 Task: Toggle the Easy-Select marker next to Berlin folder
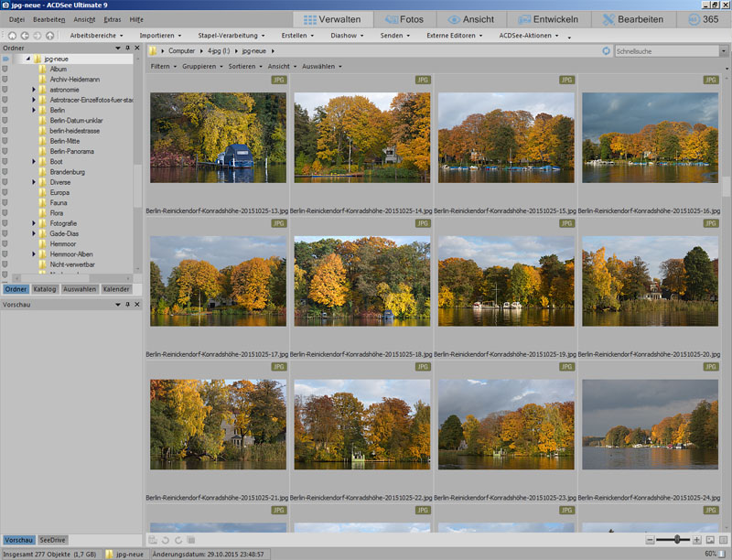coord(5,110)
